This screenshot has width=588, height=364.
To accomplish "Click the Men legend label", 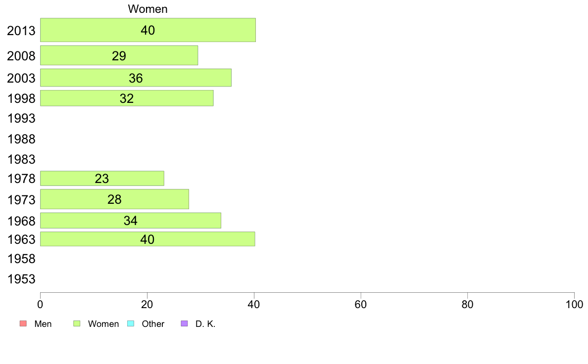I will click(43, 324).
